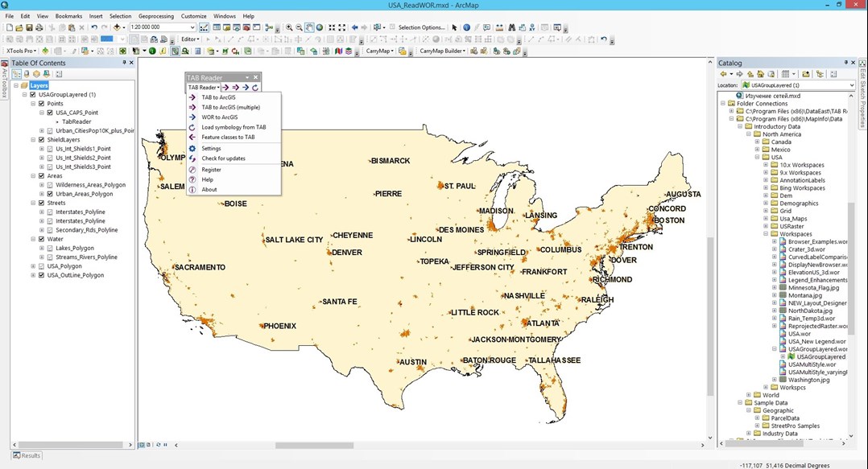Go back to previous extent

(354, 27)
